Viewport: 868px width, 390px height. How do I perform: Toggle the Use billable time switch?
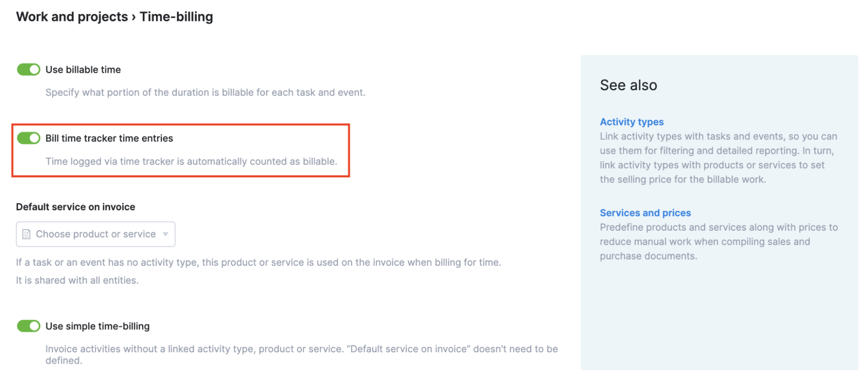click(28, 69)
